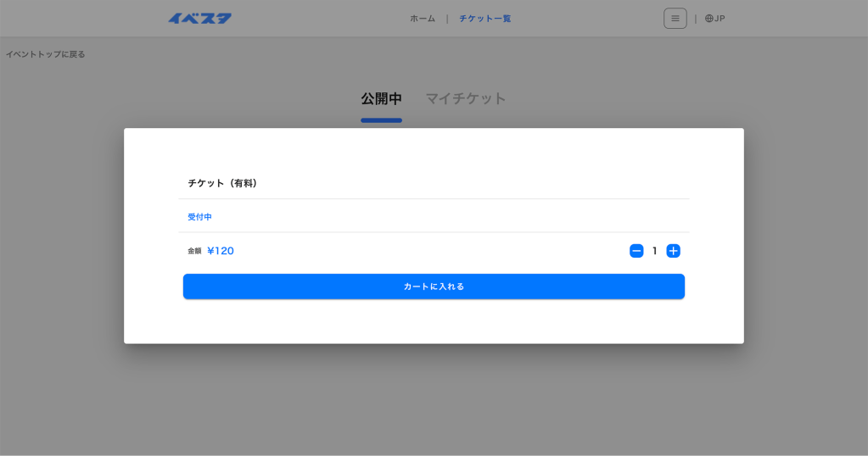Click the チケット（有料） title
This screenshot has height=456, width=868.
(x=222, y=183)
